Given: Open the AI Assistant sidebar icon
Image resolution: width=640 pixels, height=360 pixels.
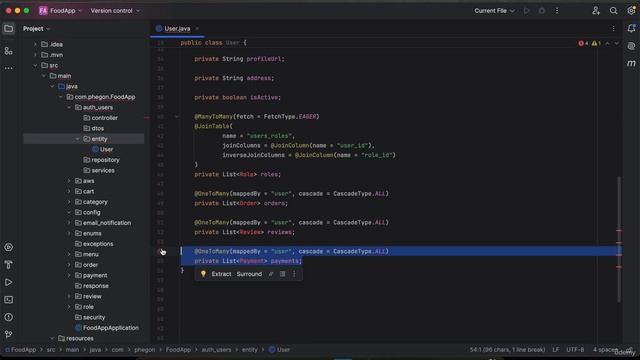Looking at the screenshot, I should 631,46.
